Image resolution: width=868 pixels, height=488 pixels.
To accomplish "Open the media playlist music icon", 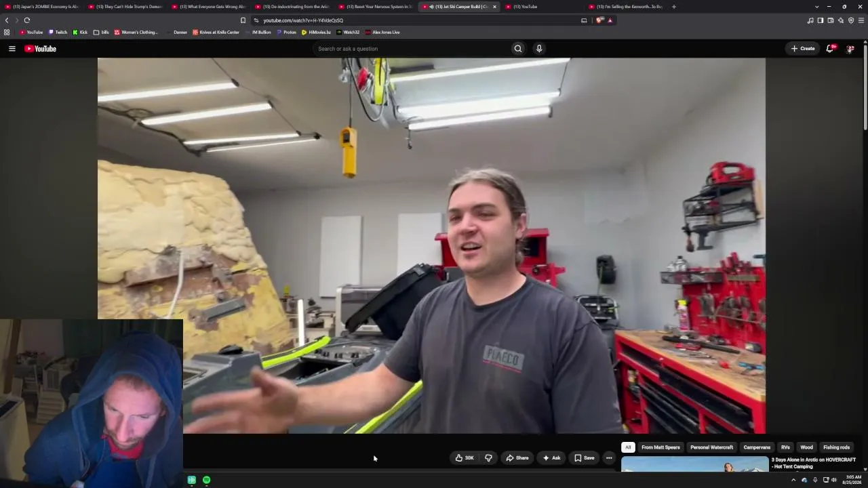I will coord(810,20).
